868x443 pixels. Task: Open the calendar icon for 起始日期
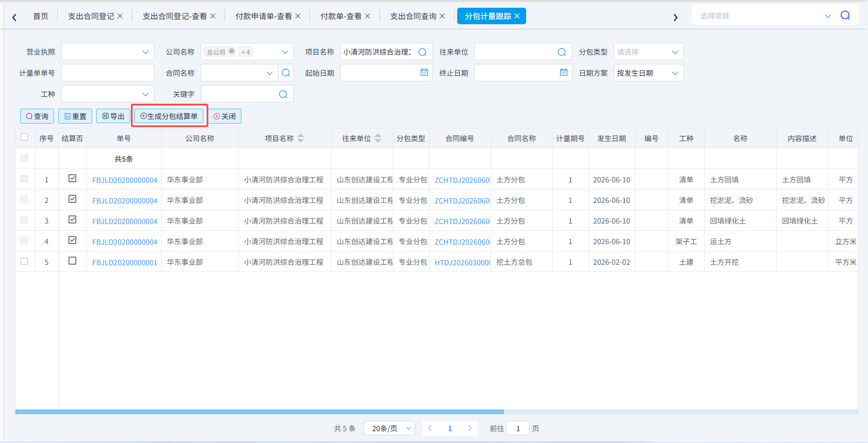pyautogui.click(x=424, y=73)
